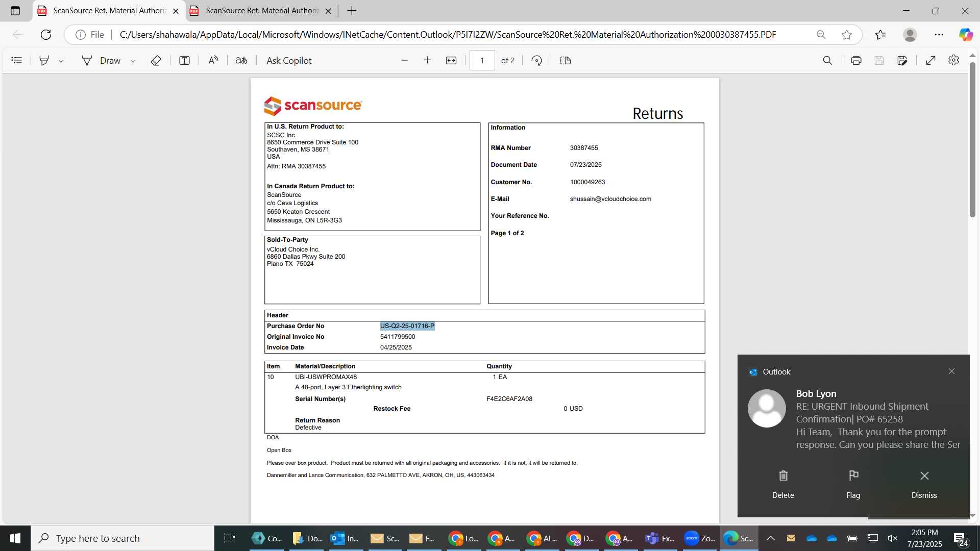The width and height of the screenshot is (980, 551).
Task: Select the Add text tool
Action: click(185, 61)
